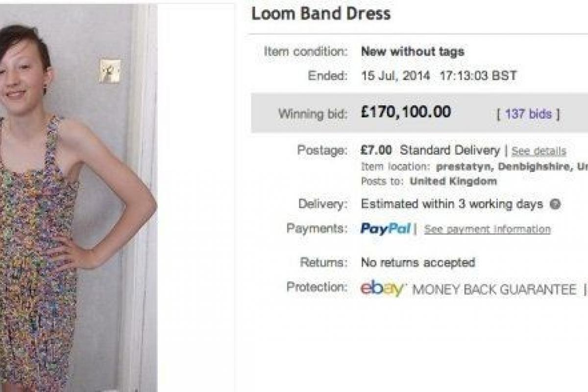Click the No returns accepted text
588x392 pixels.
418,263
